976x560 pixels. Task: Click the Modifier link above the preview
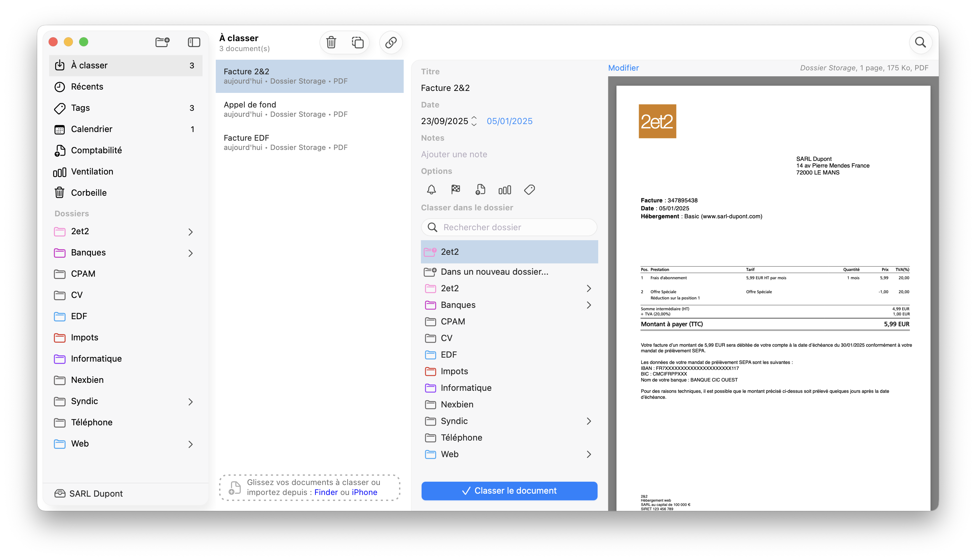623,68
